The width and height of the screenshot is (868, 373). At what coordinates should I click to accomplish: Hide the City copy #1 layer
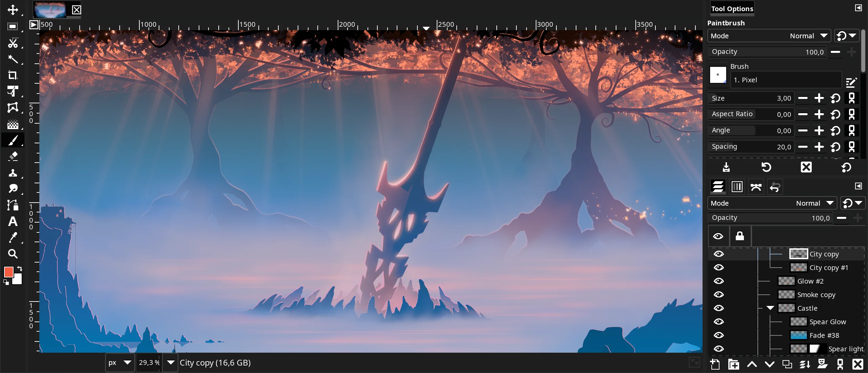tap(718, 268)
